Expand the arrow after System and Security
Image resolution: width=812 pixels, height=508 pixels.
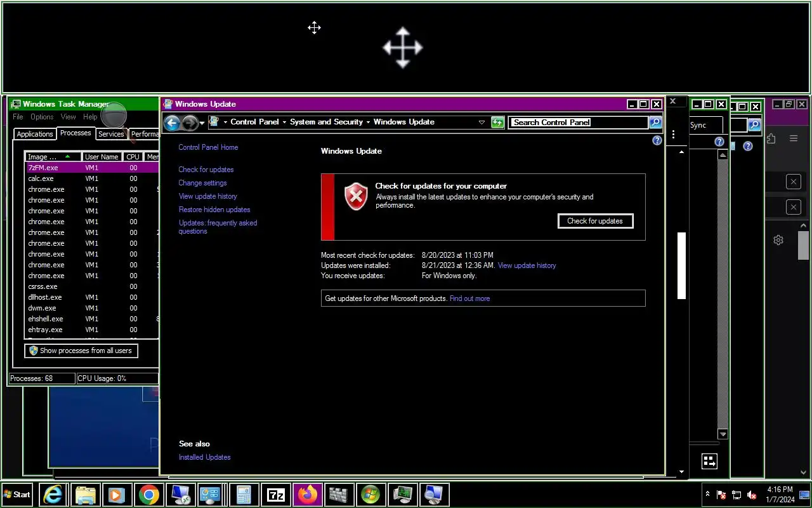coord(368,122)
